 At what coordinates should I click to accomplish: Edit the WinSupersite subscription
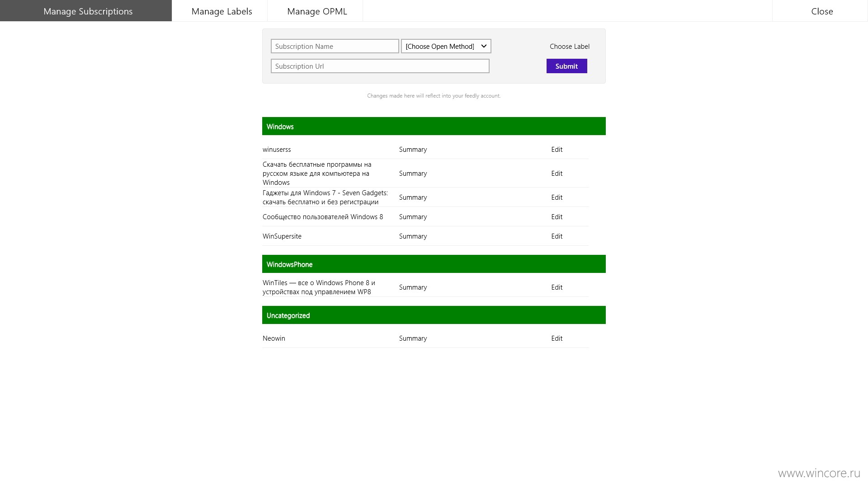click(x=557, y=236)
